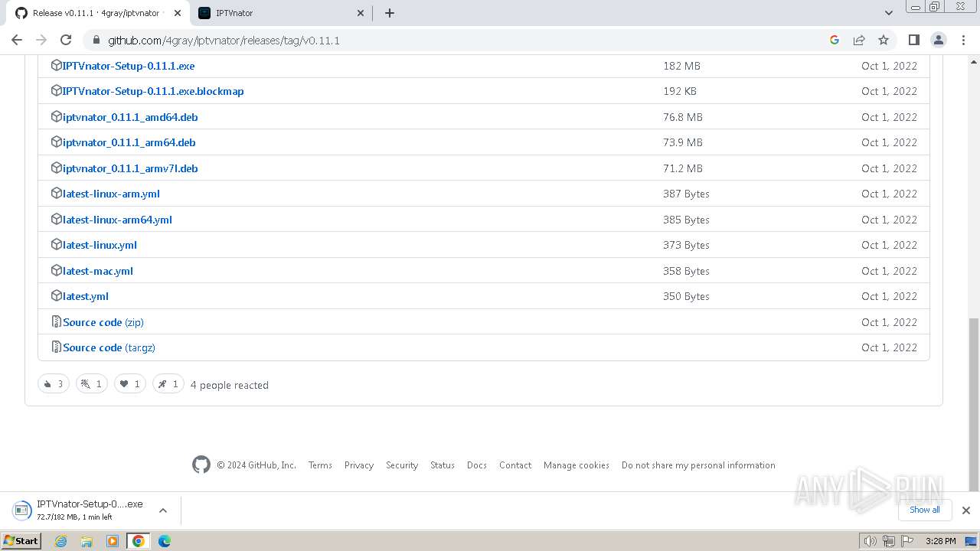This screenshot has height=551, width=980.
Task: Click Do not share my personal information
Action: pos(698,465)
